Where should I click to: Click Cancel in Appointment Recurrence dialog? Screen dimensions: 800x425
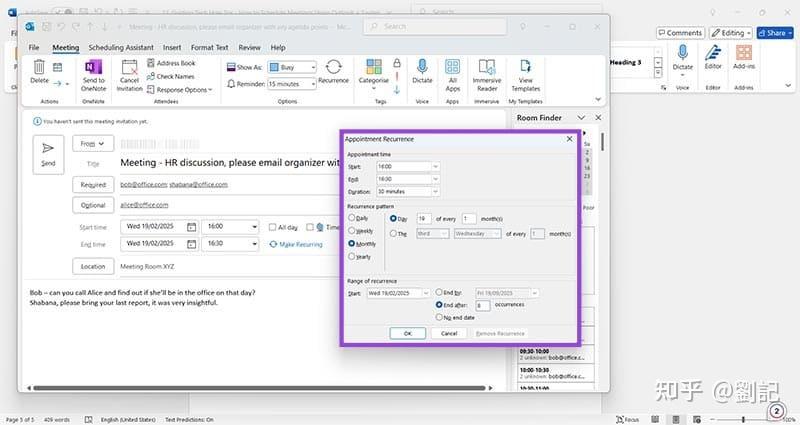point(449,333)
